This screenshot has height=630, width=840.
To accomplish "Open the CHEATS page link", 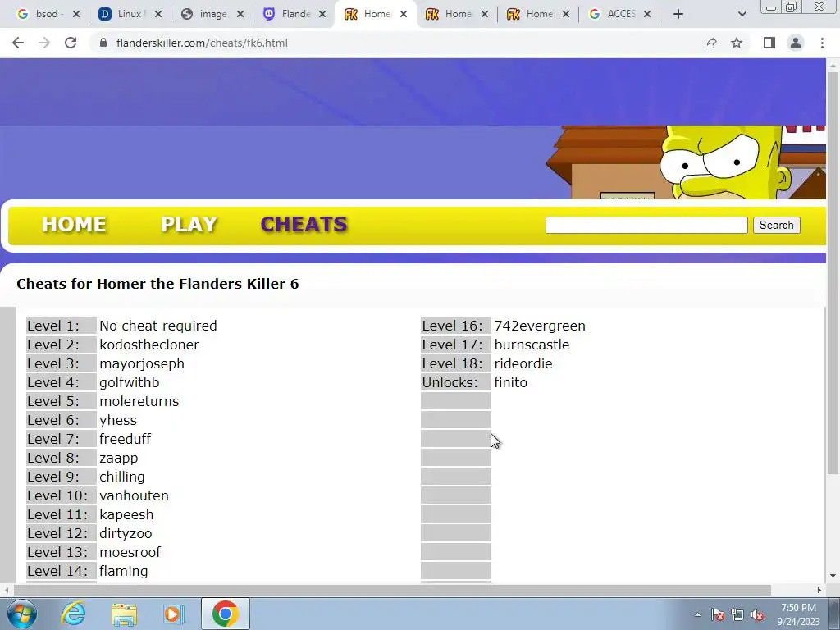I will [304, 224].
